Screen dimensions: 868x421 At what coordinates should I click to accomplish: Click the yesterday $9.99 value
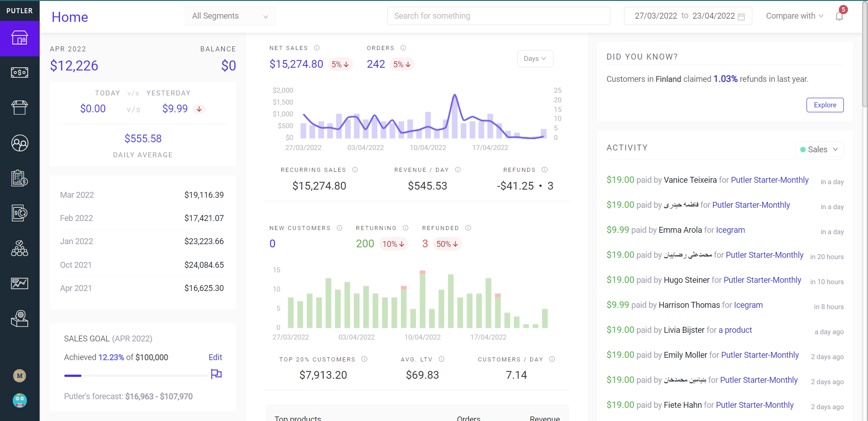pyautogui.click(x=175, y=109)
